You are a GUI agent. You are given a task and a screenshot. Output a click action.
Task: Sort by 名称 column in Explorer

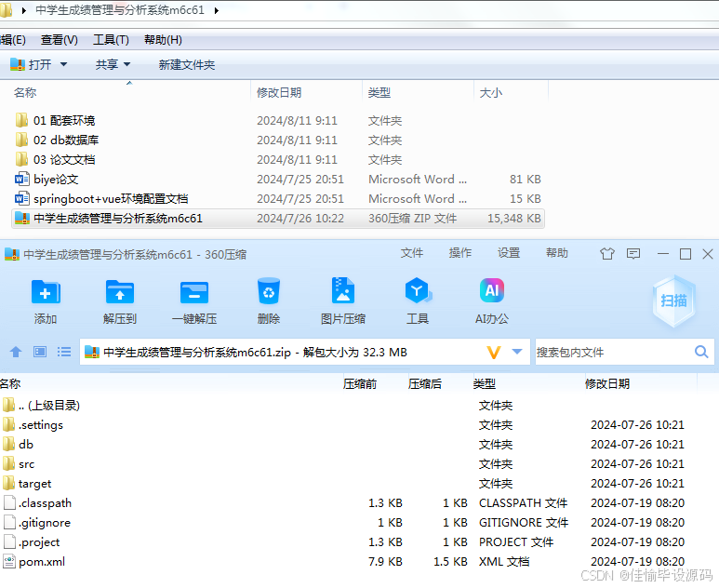[25, 93]
